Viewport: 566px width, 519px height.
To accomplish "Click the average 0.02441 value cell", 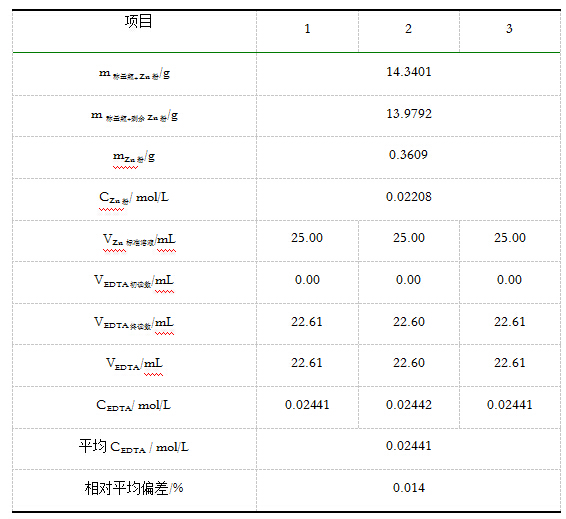I will point(409,449).
